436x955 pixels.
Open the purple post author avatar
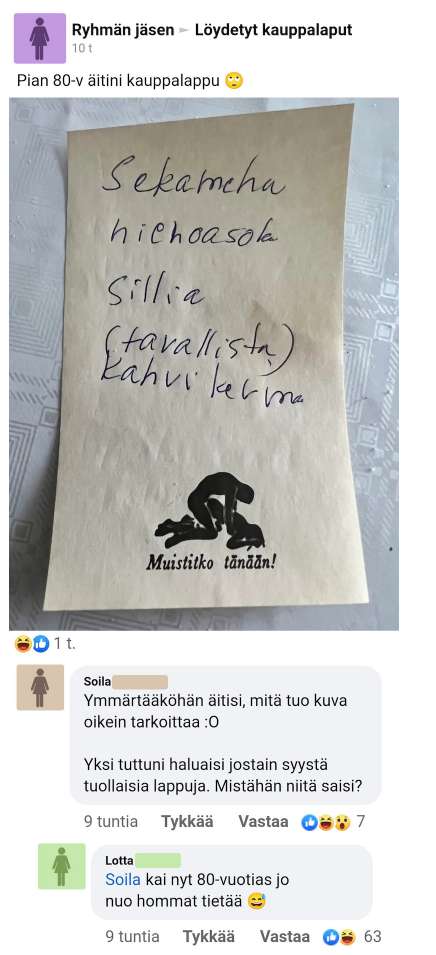(40, 38)
